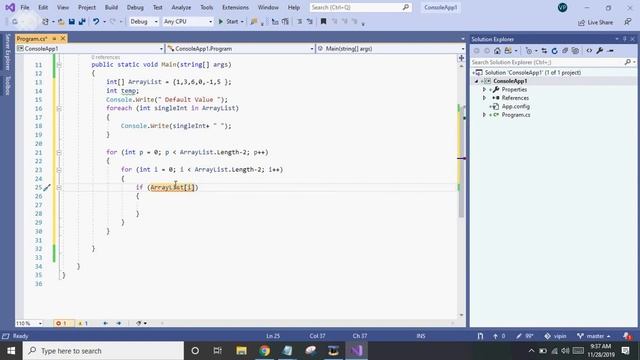Screen dimensions: 640x360
Task: Close the Program.cs tab
Action: (x=63, y=38)
